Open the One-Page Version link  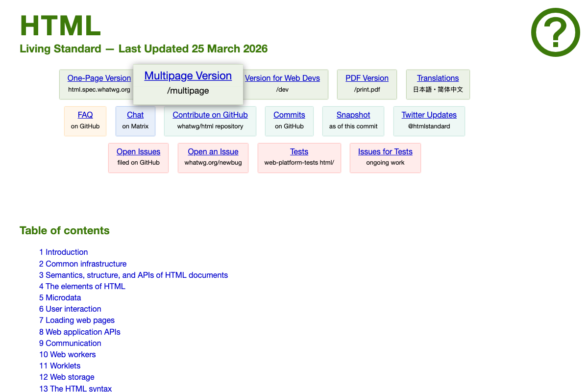pos(99,78)
